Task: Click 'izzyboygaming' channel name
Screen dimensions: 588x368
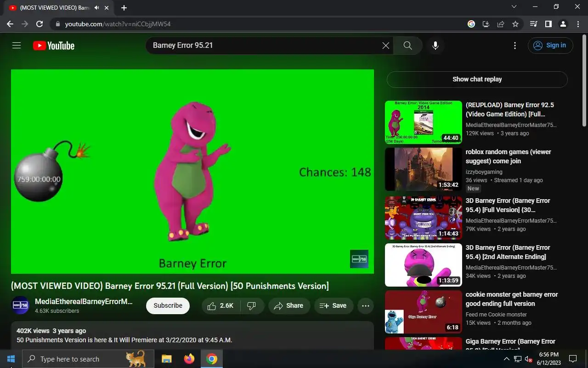Action: pos(484,172)
